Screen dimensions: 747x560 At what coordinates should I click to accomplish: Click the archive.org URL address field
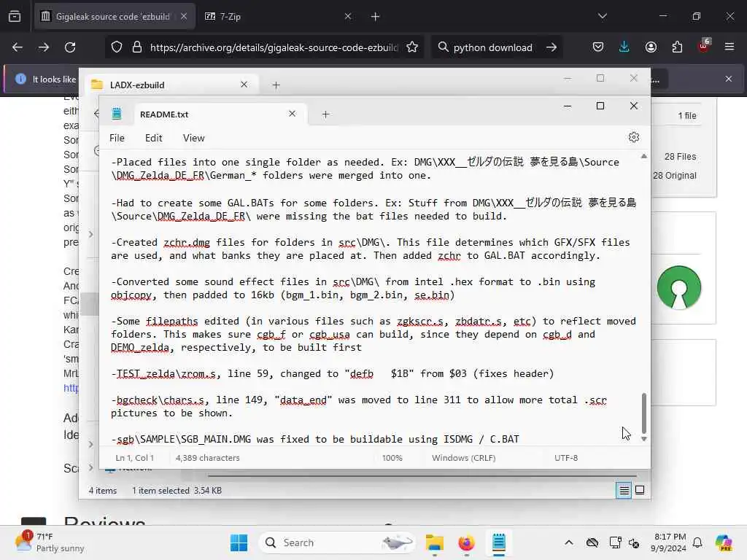pos(274,47)
